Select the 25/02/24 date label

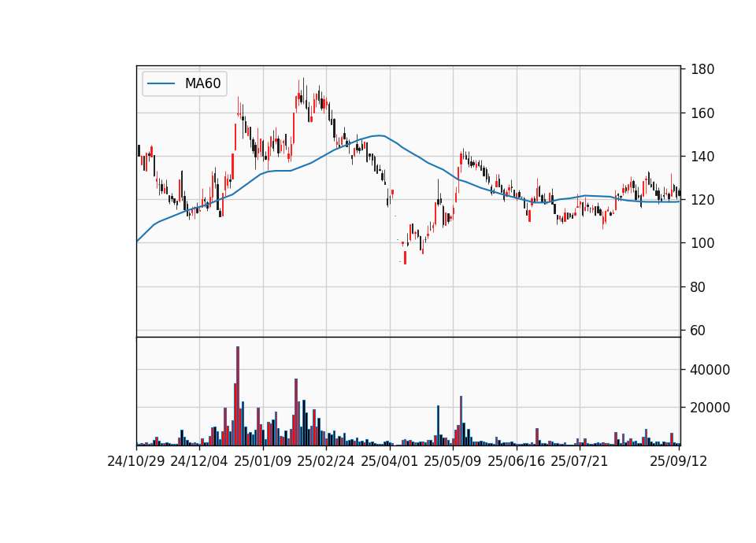coord(325,461)
